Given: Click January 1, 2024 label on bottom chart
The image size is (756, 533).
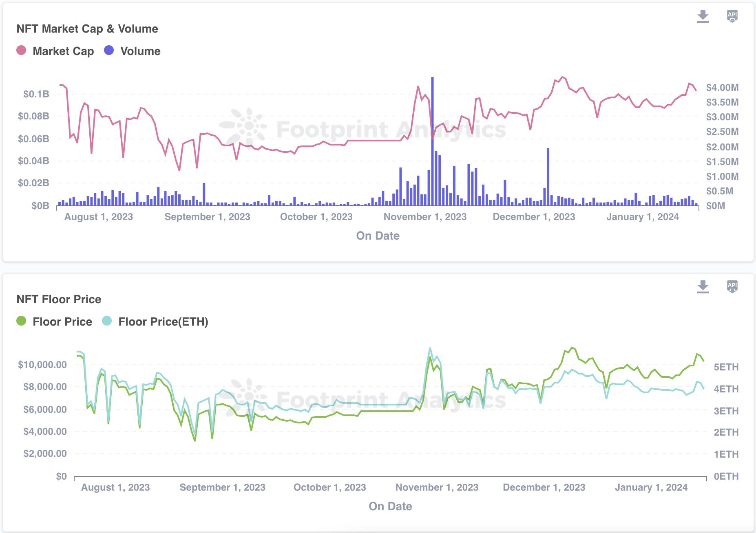Looking at the screenshot, I should tap(651, 487).
